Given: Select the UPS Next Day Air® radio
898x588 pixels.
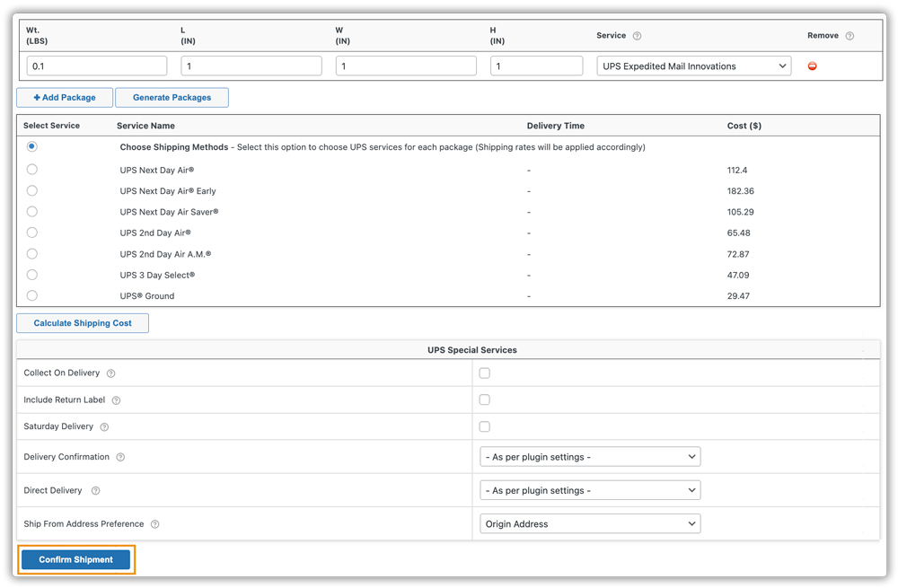Looking at the screenshot, I should pyautogui.click(x=32, y=170).
